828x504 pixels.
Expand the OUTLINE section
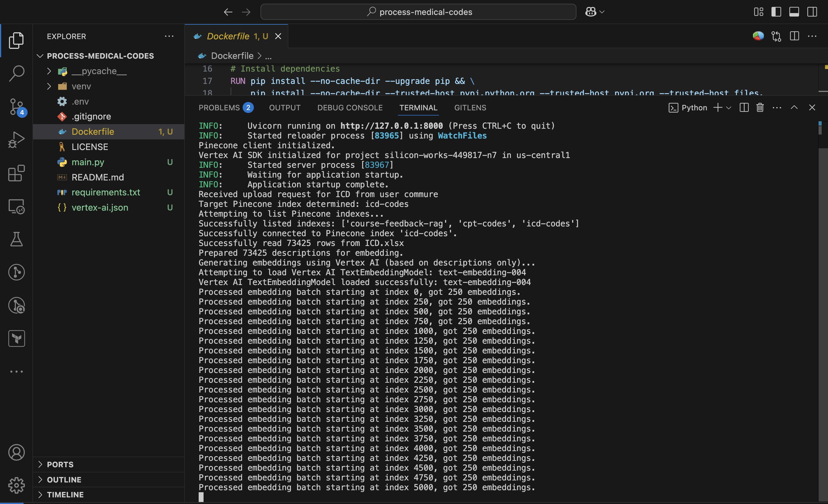click(x=64, y=480)
